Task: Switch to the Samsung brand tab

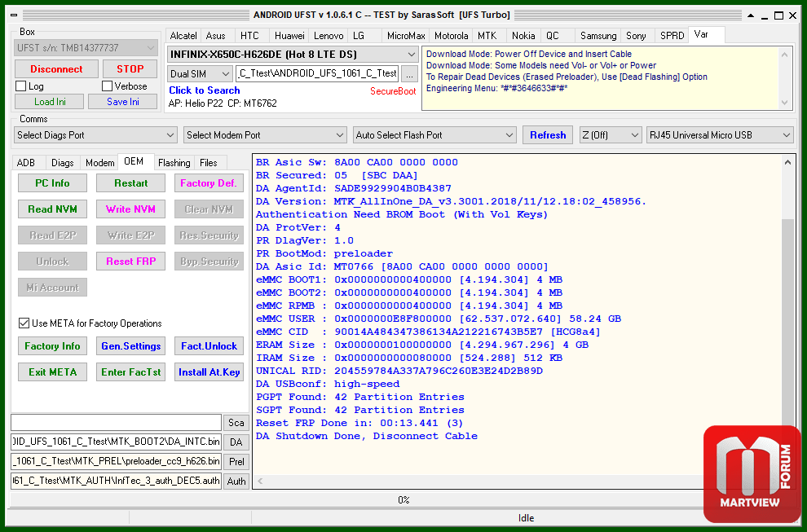Action: (x=598, y=36)
